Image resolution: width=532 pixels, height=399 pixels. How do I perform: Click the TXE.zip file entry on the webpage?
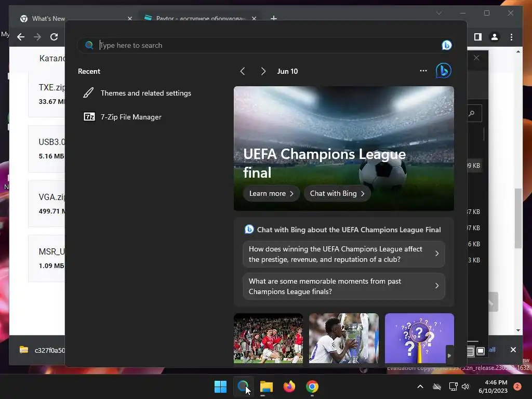point(46,95)
